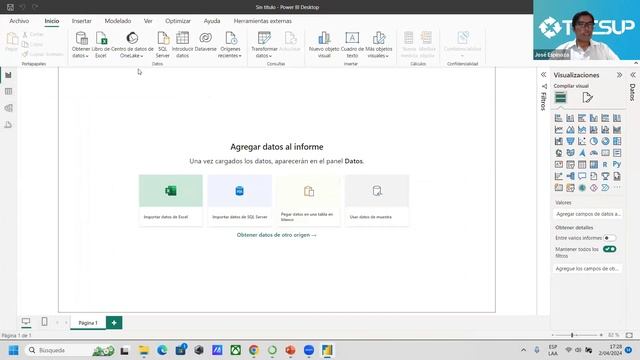Switch to Modelado ribbon tab
640x360 pixels.
118,21
